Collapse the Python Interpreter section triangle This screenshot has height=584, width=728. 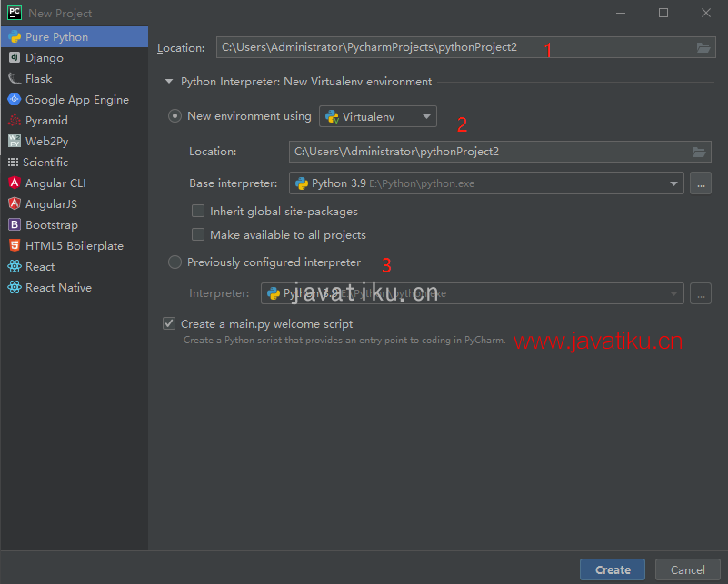tap(169, 82)
